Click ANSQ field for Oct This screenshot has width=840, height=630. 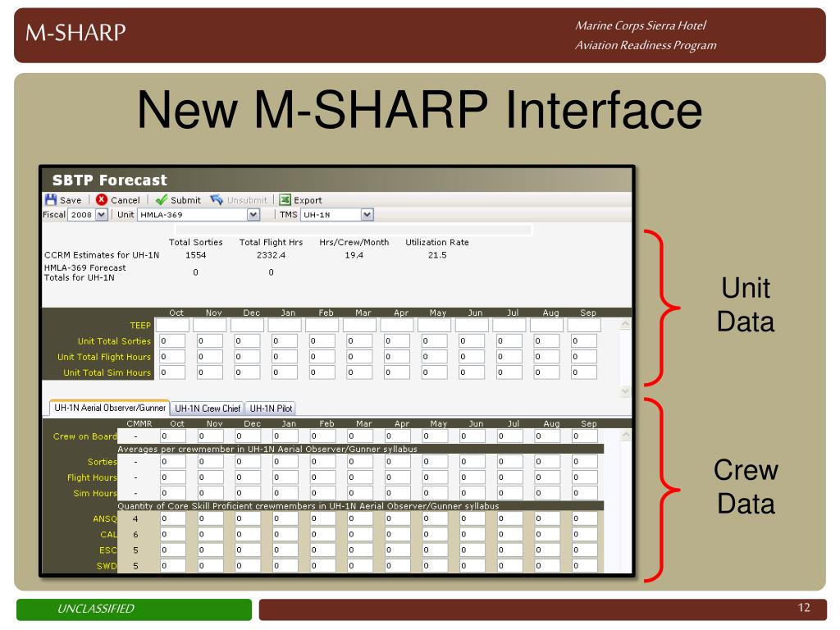pos(173,518)
